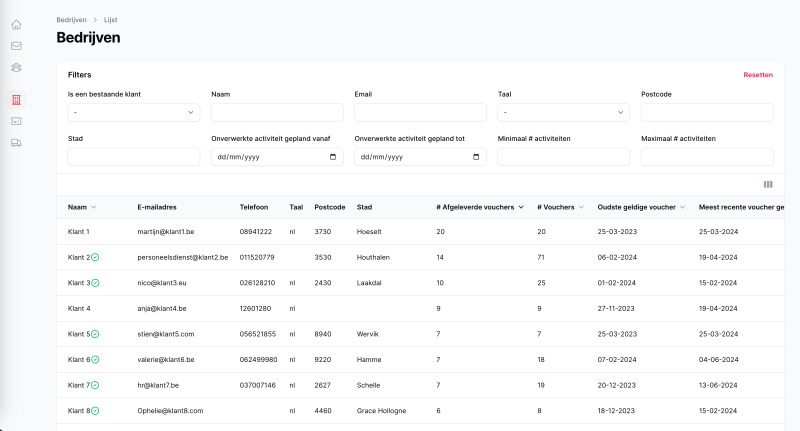The width and height of the screenshot is (800, 431).
Task: Click the Postcode filter input
Action: (x=706, y=113)
